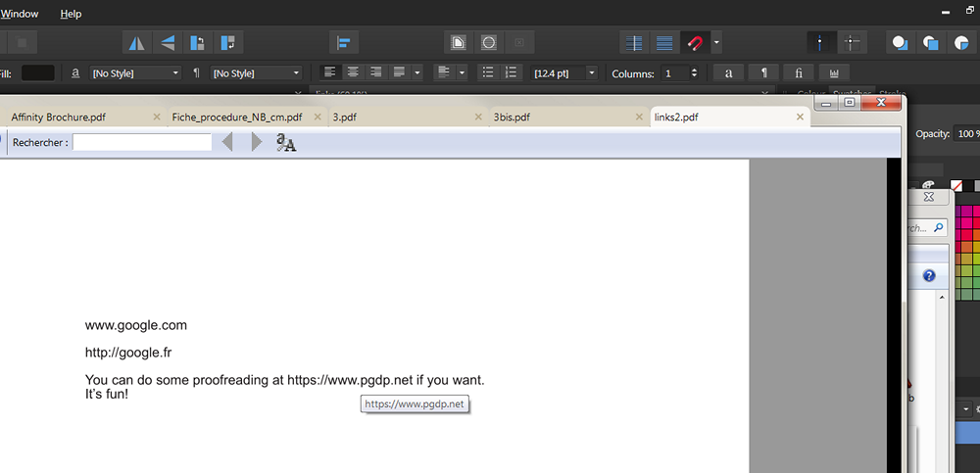Open the Alignment options icon
980x473 pixels.
pos(344,42)
